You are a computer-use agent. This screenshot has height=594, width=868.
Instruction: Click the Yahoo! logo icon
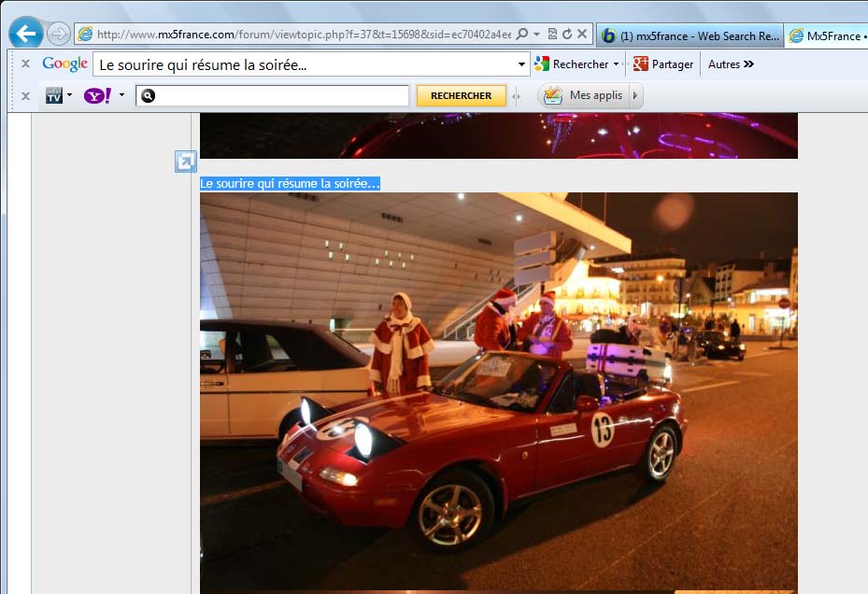(x=98, y=95)
